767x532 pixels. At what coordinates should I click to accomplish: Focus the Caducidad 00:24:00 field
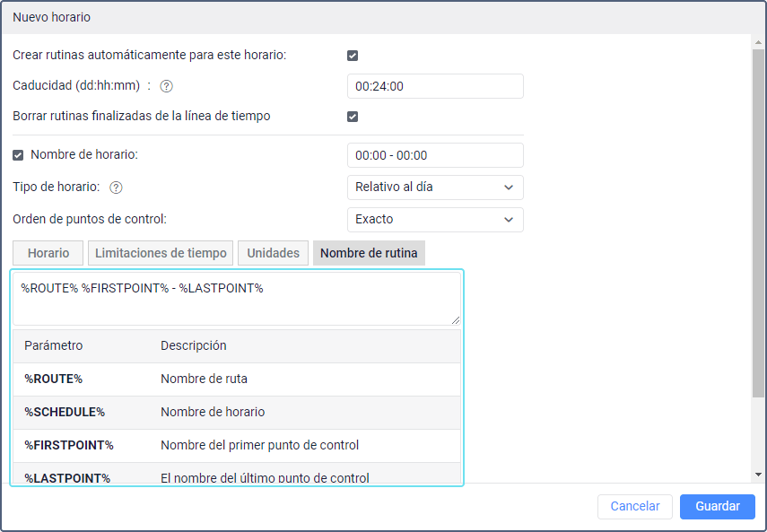point(435,86)
